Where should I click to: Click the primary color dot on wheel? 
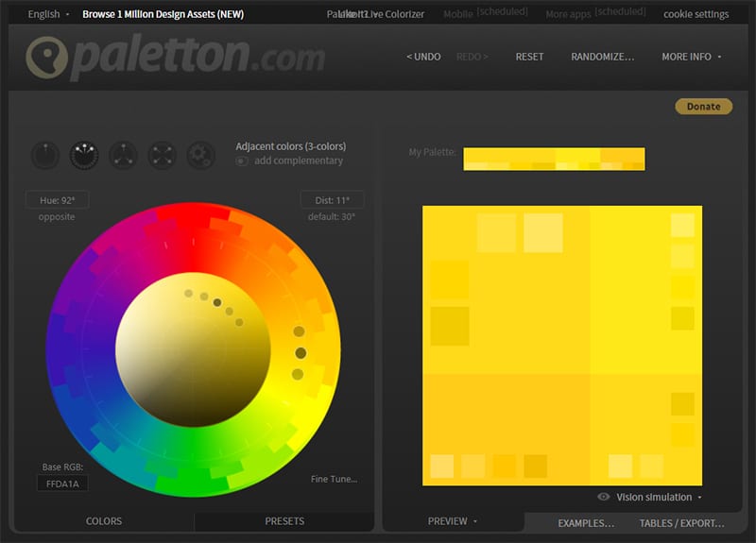[x=301, y=353]
